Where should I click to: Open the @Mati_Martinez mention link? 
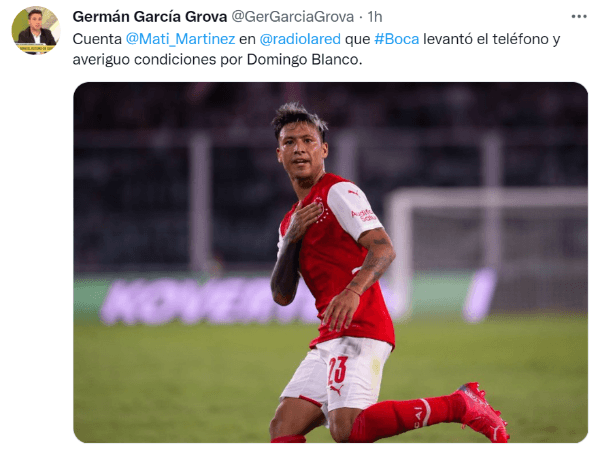180,39
